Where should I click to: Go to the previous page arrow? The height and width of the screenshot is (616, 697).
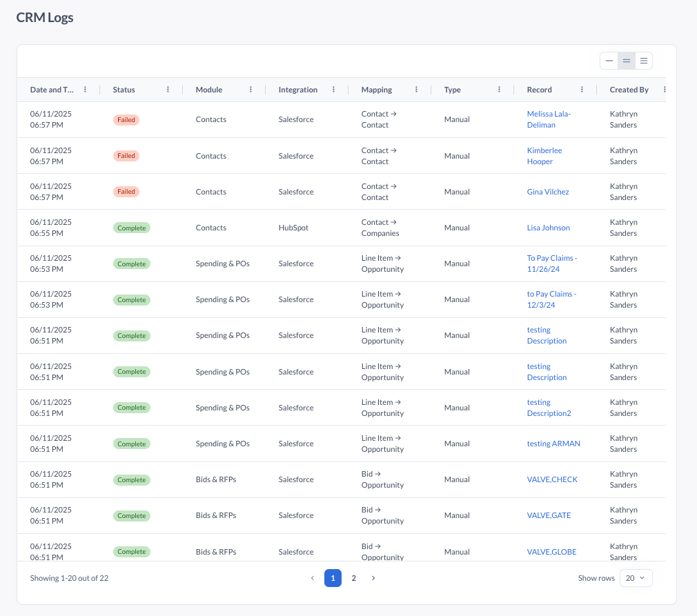coord(312,578)
